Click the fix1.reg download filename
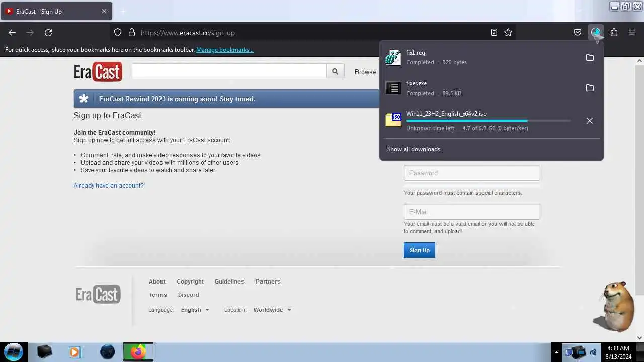The height and width of the screenshot is (362, 644). (416, 53)
